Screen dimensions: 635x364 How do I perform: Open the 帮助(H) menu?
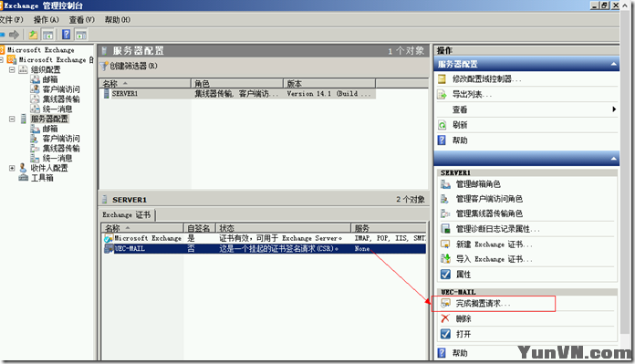click(118, 19)
